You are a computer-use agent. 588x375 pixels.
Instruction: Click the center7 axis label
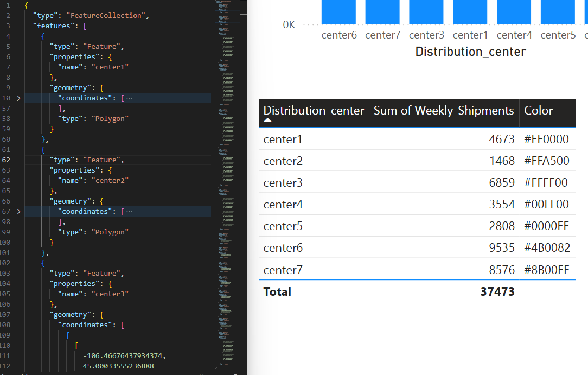(382, 35)
